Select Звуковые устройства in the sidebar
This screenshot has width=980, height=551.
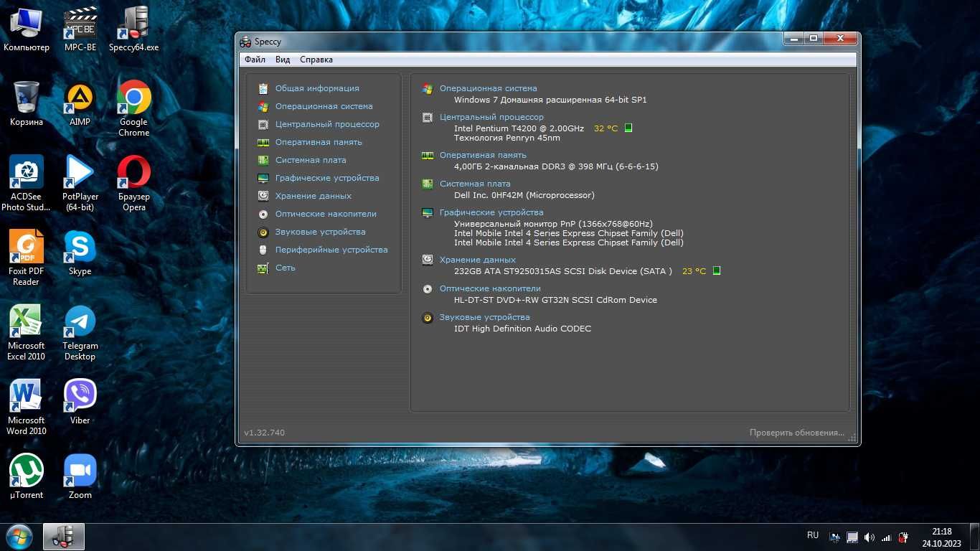320,232
